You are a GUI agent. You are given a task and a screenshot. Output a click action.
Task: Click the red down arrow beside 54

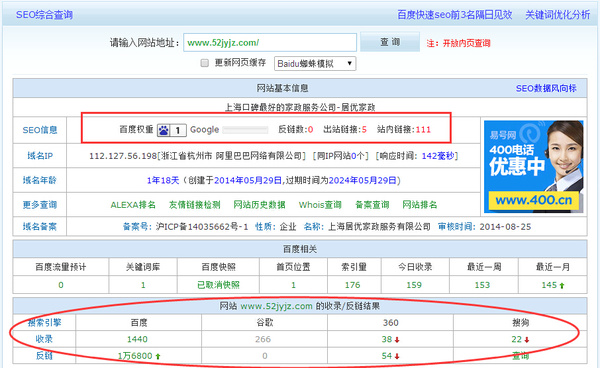(397, 356)
